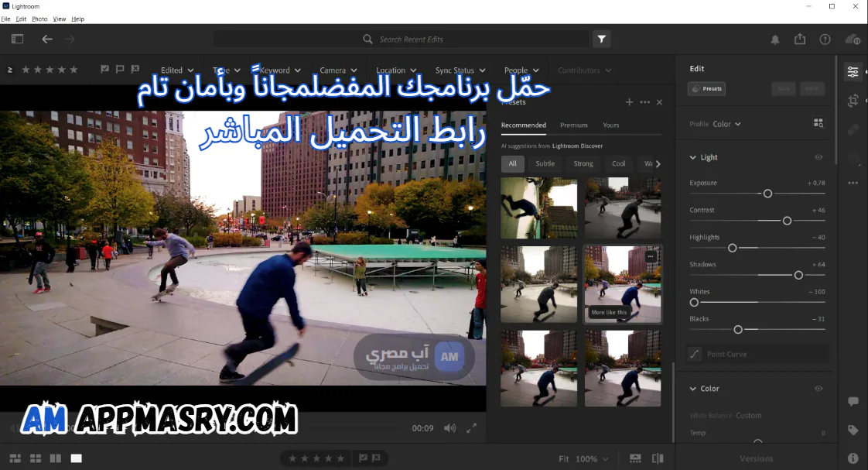Toggle Color panel visibility eye
The height and width of the screenshot is (470, 868).
[818, 389]
